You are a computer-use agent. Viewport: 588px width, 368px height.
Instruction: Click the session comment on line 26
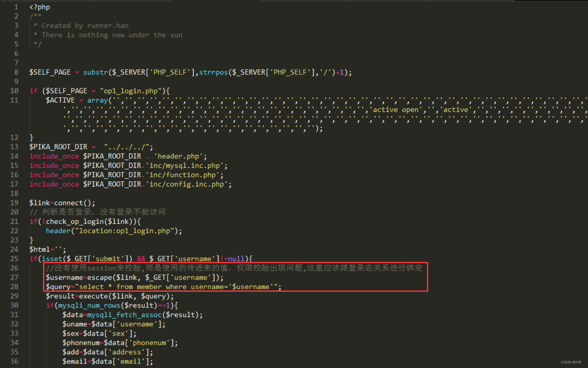click(234, 268)
